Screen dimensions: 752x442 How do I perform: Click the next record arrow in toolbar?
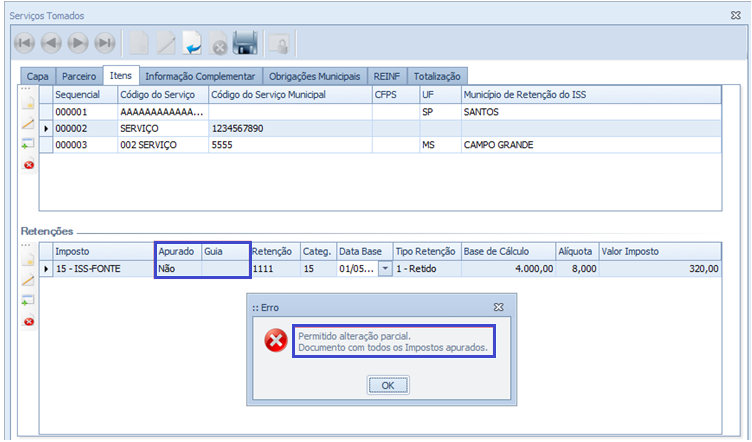click(x=77, y=43)
